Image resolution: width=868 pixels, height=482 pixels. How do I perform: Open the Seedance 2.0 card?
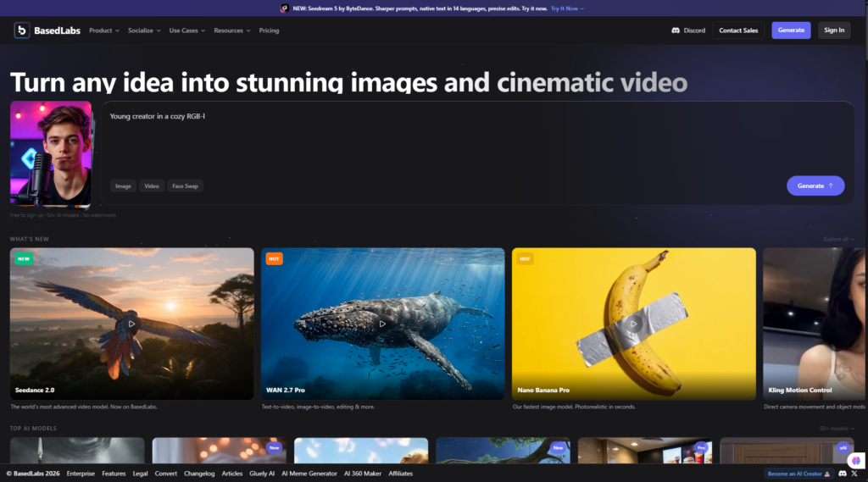click(x=131, y=324)
